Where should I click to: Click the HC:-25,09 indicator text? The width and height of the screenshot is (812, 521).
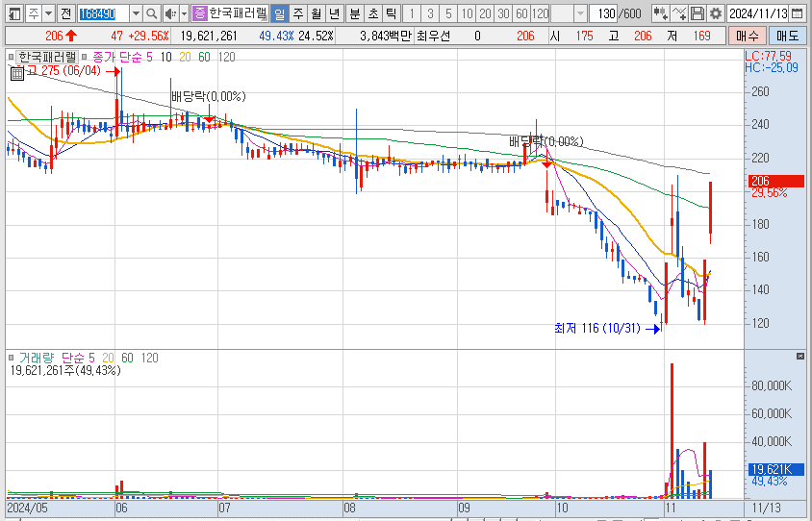click(x=771, y=68)
